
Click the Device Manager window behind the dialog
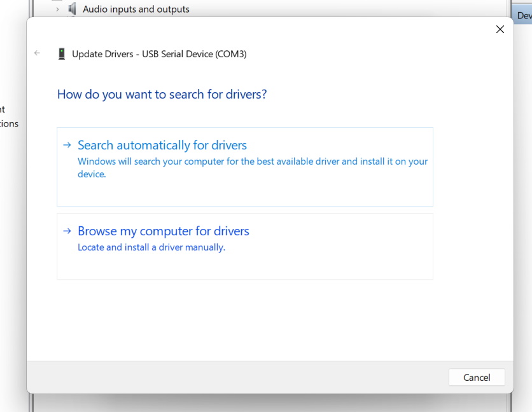(13, 254)
